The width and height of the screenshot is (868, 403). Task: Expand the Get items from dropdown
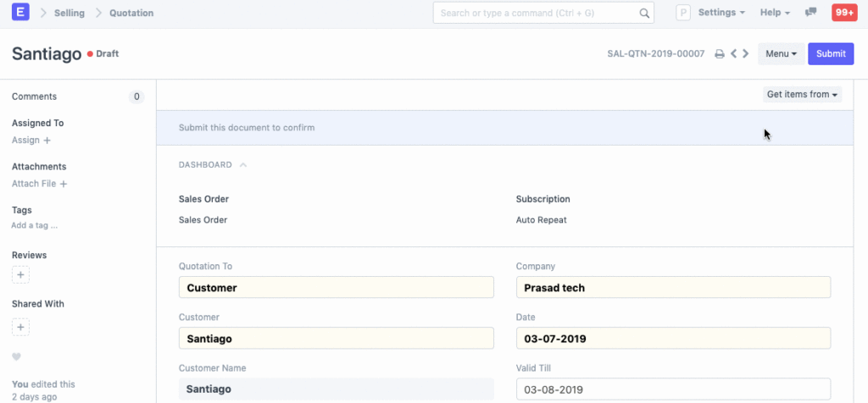click(x=802, y=95)
